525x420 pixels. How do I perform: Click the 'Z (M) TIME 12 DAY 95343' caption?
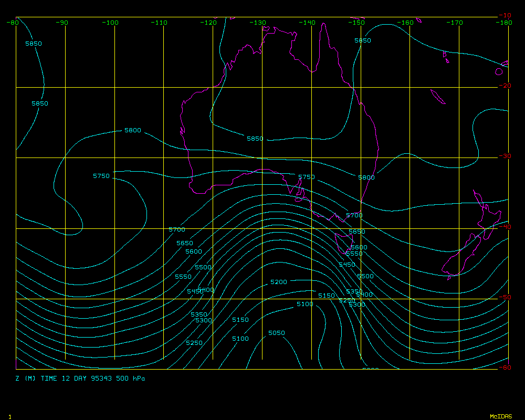[80, 378]
